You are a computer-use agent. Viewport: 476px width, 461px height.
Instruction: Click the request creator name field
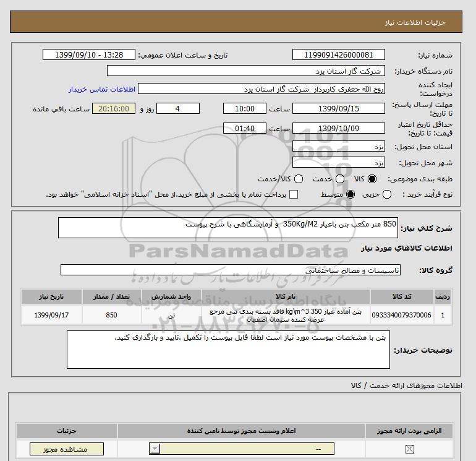coord(261,89)
